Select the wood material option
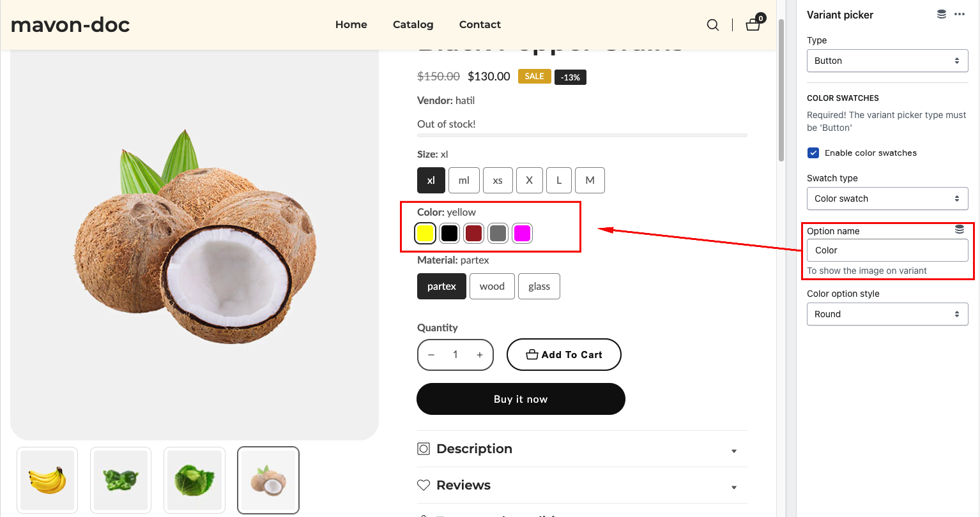980x517 pixels. point(492,286)
